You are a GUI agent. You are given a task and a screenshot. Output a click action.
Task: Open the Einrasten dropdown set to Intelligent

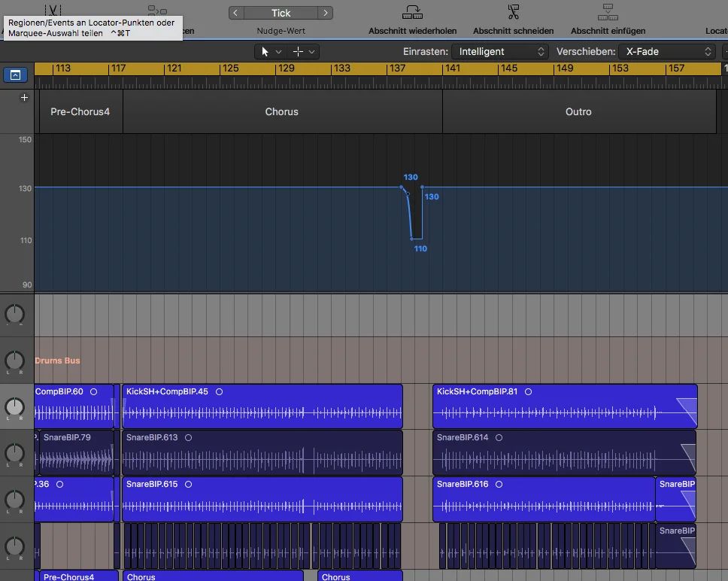tap(500, 51)
